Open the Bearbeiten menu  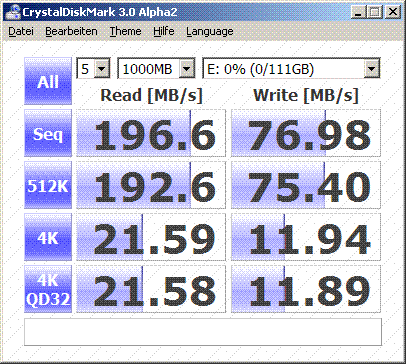[71, 31]
